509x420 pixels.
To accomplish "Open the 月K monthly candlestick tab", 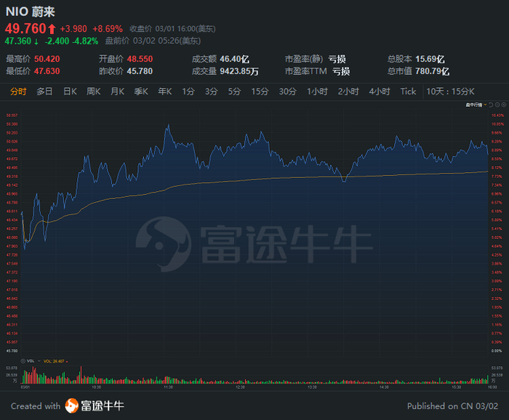I will click(x=117, y=92).
